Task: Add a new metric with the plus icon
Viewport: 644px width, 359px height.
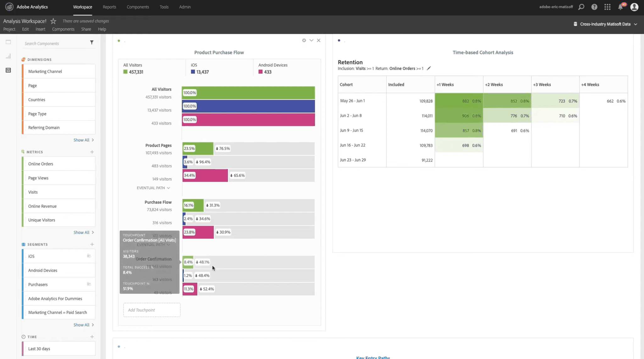Action: [x=92, y=152]
